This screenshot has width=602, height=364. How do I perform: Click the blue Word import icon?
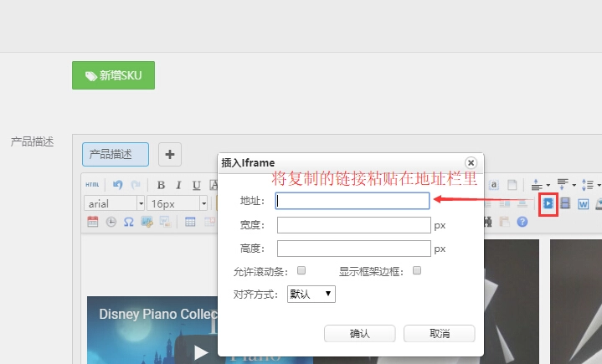(584, 203)
